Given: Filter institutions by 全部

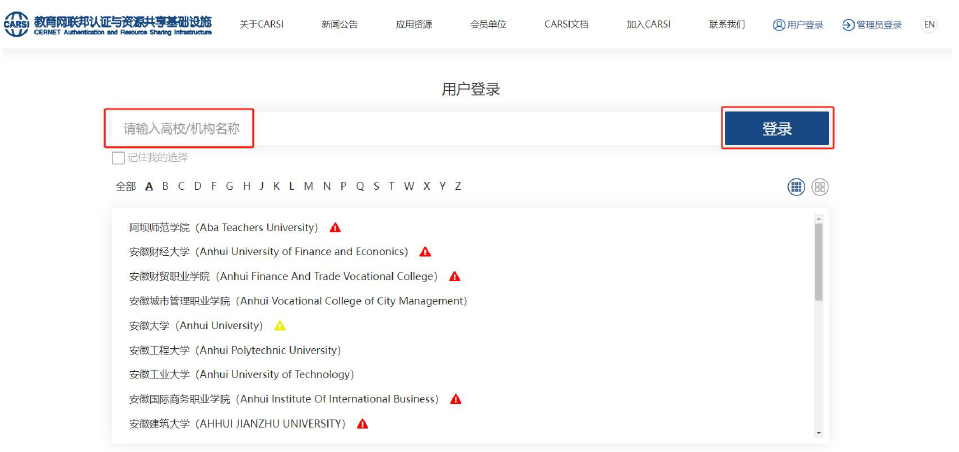Looking at the screenshot, I should tap(125, 187).
